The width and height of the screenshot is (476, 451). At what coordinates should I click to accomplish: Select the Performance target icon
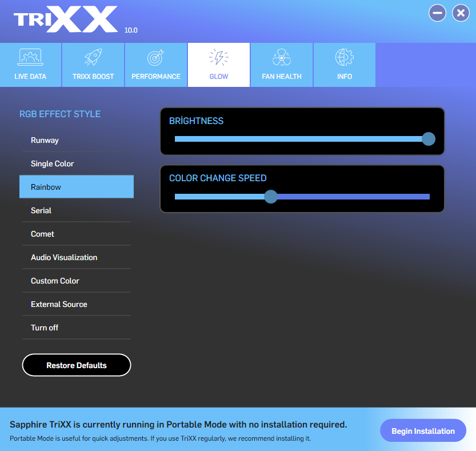point(156,57)
